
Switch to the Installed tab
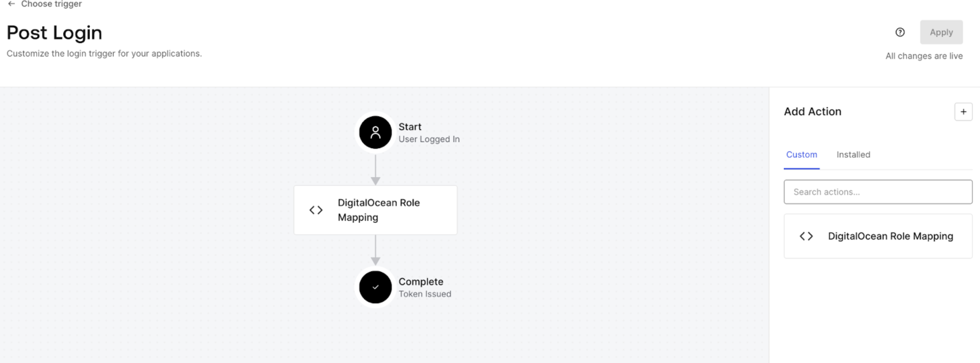(853, 155)
